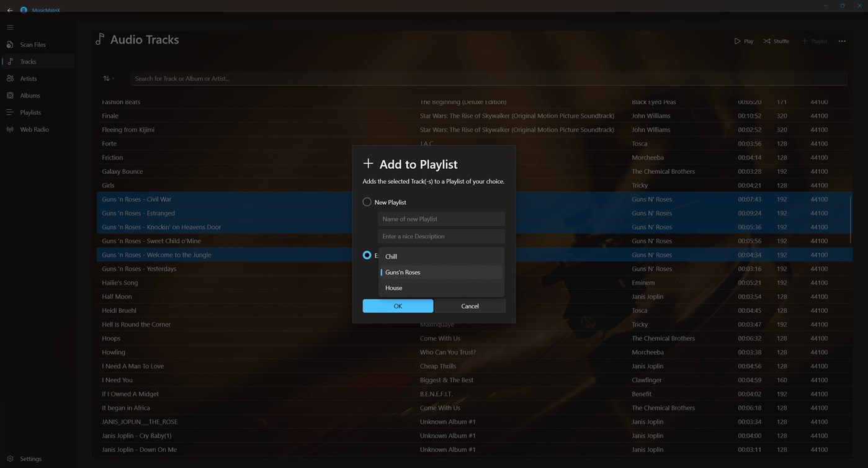The image size is (868, 468).
Task: Click Clawfinger artist name
Action: point(647,380)
